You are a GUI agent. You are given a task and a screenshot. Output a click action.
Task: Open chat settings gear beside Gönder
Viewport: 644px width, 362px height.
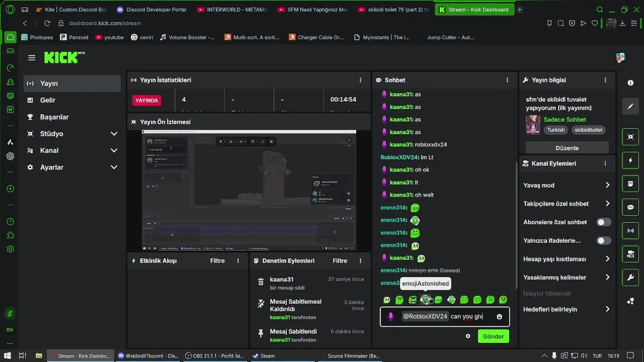[468, 336]
